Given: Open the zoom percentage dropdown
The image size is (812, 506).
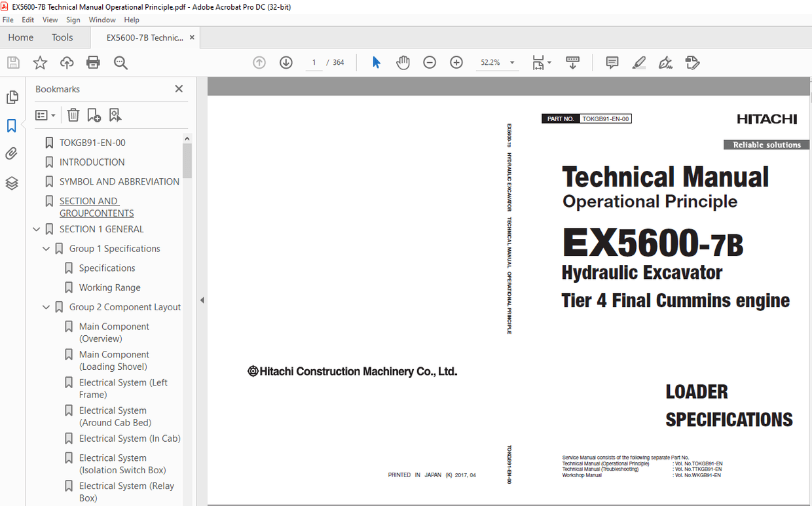Looking at the screenshot, I should pyautogui.click(x=512, y=63).
